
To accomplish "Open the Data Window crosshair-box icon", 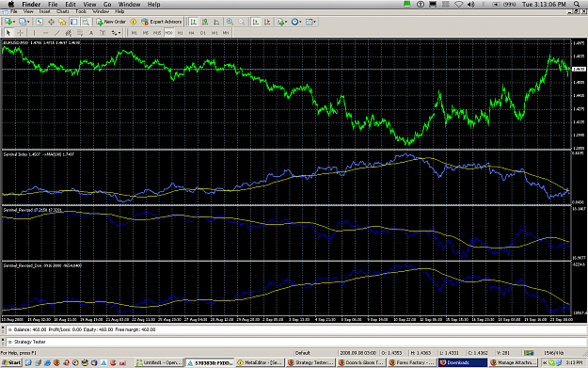I will click(51, 22).
